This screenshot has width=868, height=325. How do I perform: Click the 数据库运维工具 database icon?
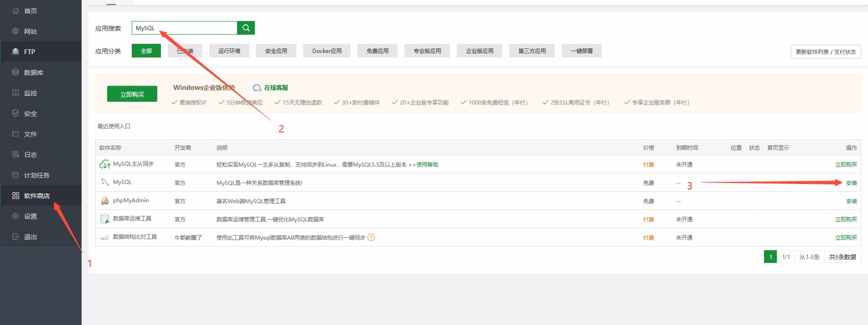105,219
